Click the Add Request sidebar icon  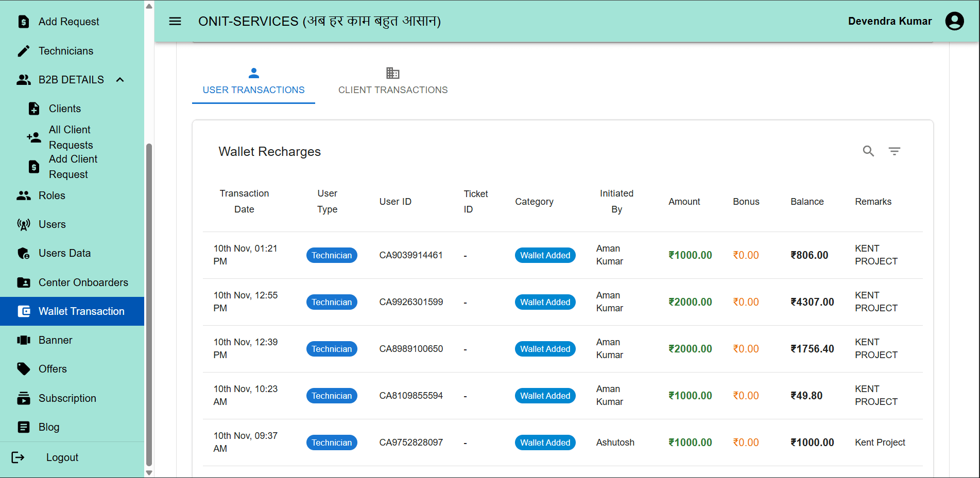[24, 22]
